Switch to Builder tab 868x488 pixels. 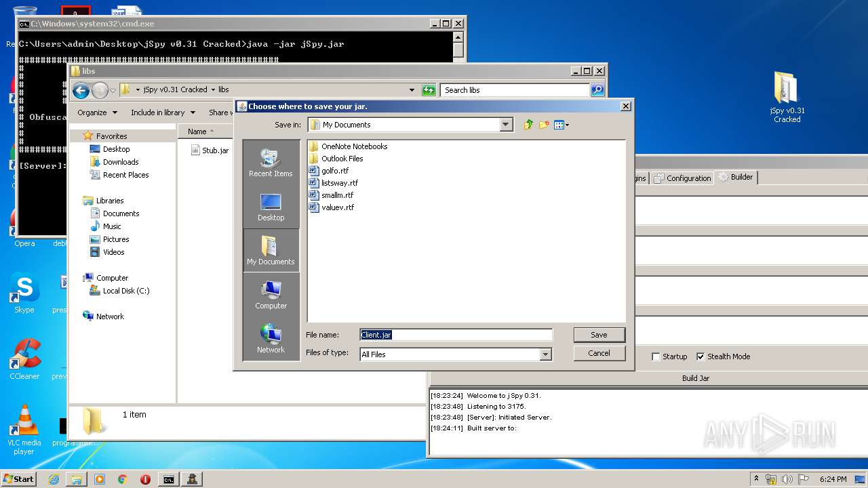[x=736, y=177]
